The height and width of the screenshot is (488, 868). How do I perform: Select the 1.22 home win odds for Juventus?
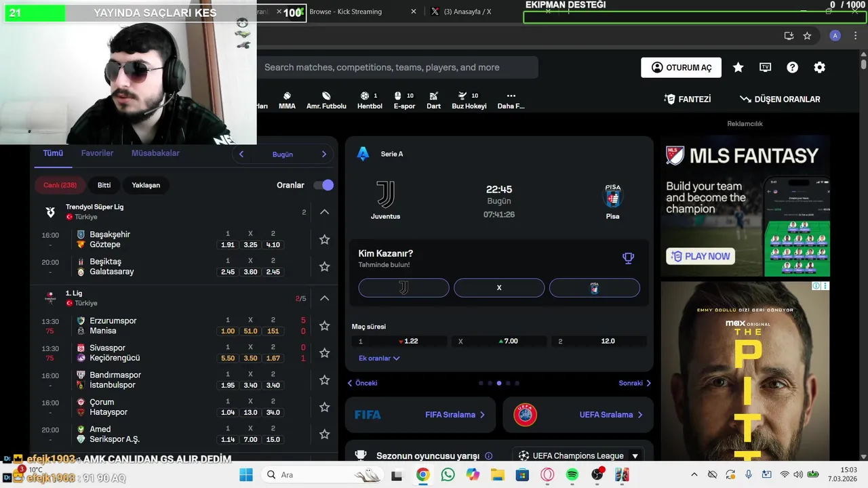click(399, 341)
